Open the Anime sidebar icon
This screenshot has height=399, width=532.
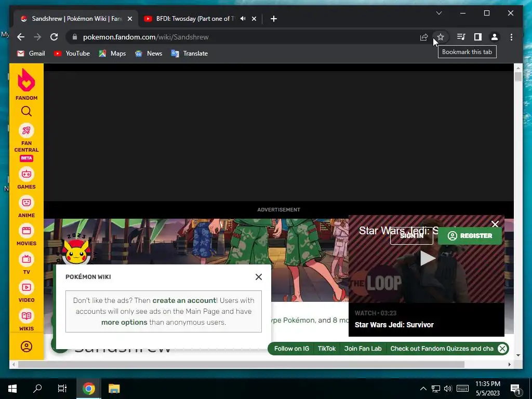(x=26, y=203)
